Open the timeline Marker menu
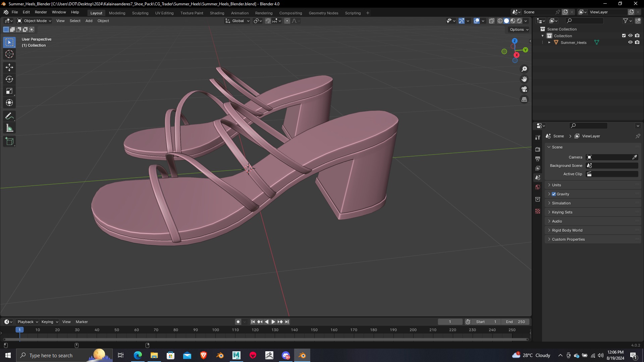 82,322
